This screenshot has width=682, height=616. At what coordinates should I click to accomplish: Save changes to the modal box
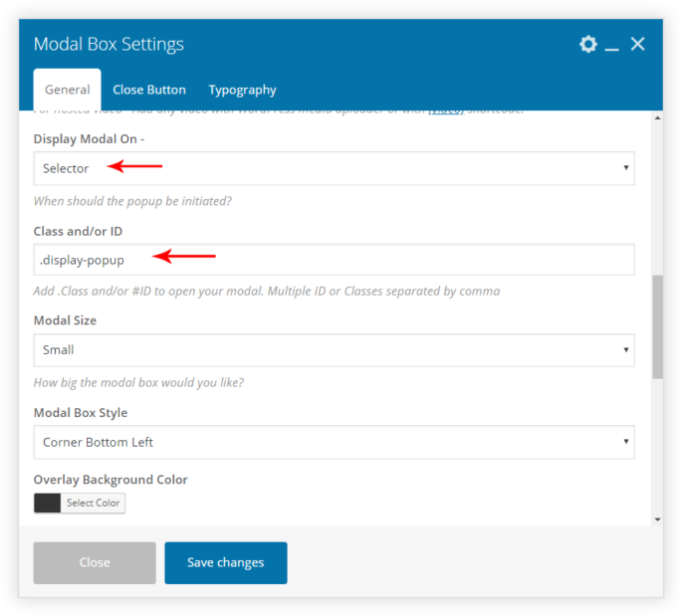tap(226, 562)
